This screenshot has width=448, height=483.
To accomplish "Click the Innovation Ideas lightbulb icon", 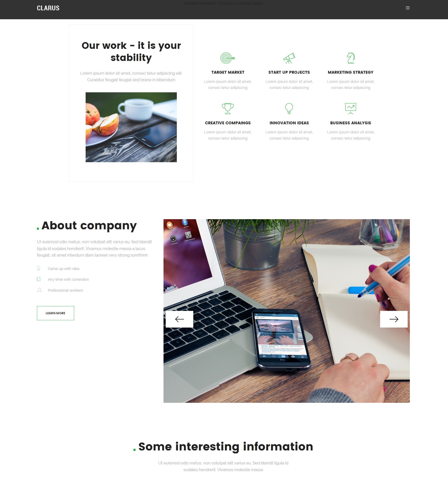I will (289, 109).
